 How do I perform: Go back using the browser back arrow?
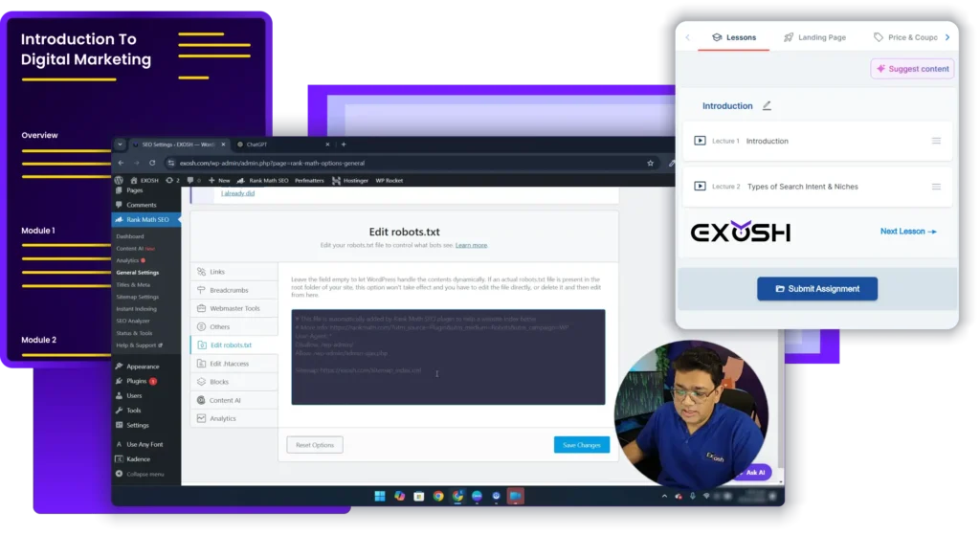[x=122, y=164]
